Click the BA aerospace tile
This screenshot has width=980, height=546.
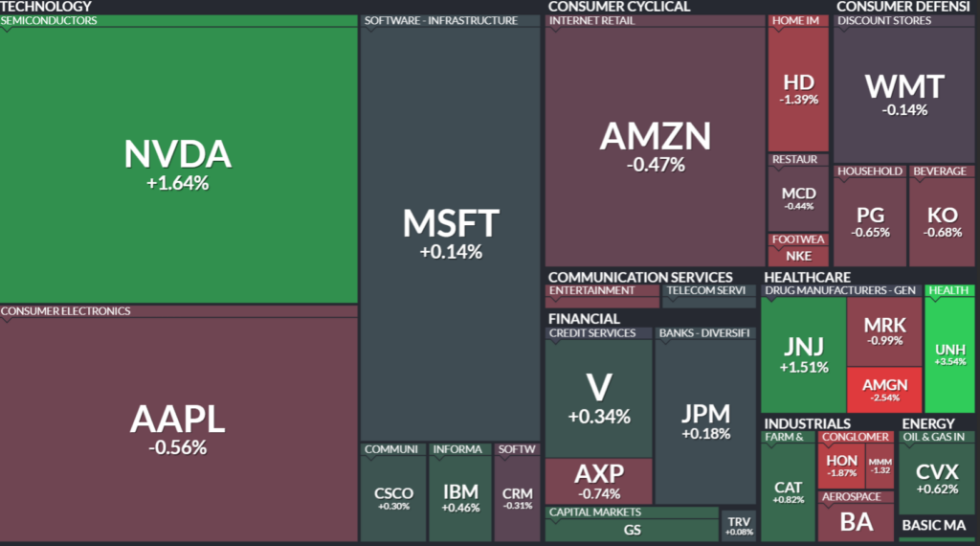857,522
